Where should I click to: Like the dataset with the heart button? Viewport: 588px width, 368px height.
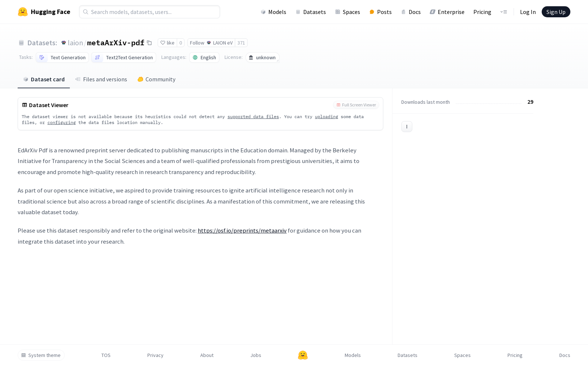(x=167, y=43)
